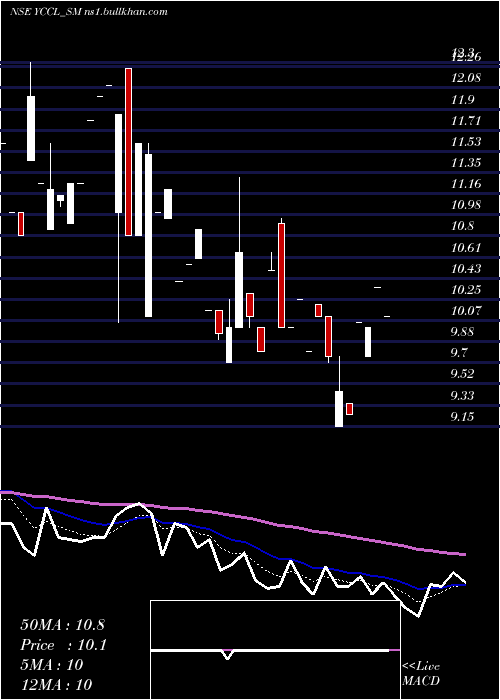This screenshot has width=500, height=700.
Task: Click the 9.52 price axis label
Action: click(x=462, y=374)
